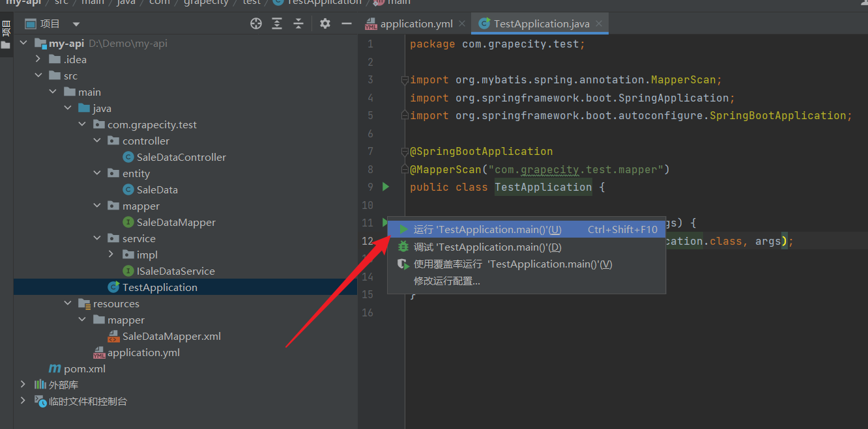Expand the impl package folder
This screenshot has width=868, height=429.
(111, 255)
